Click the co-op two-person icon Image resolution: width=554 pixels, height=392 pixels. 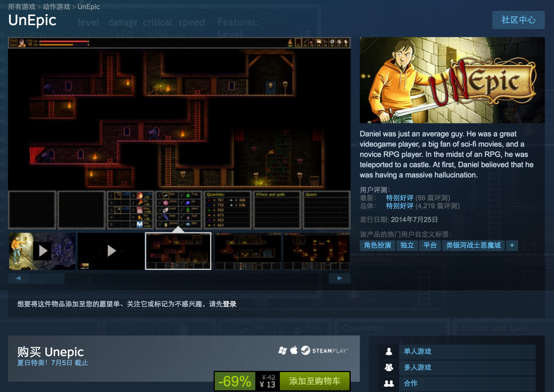(x=389, y=383)
